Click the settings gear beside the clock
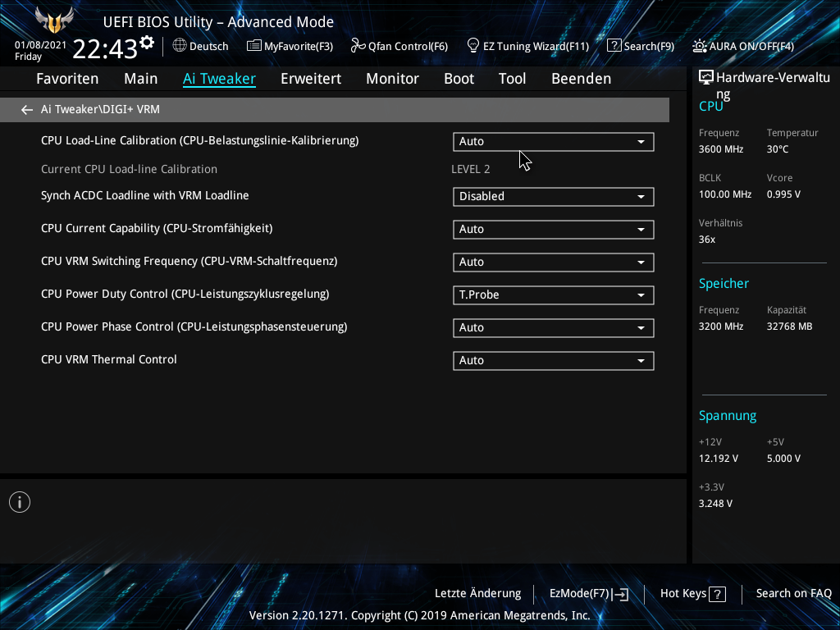The image size is (840, 630). tap(147, 43)
